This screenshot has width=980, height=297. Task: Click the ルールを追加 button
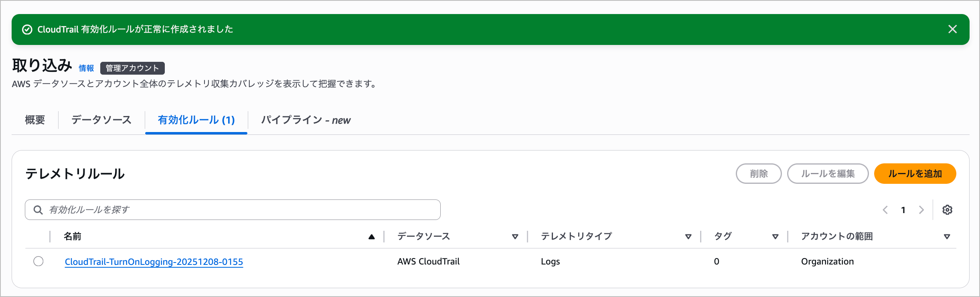coord(915,174)
